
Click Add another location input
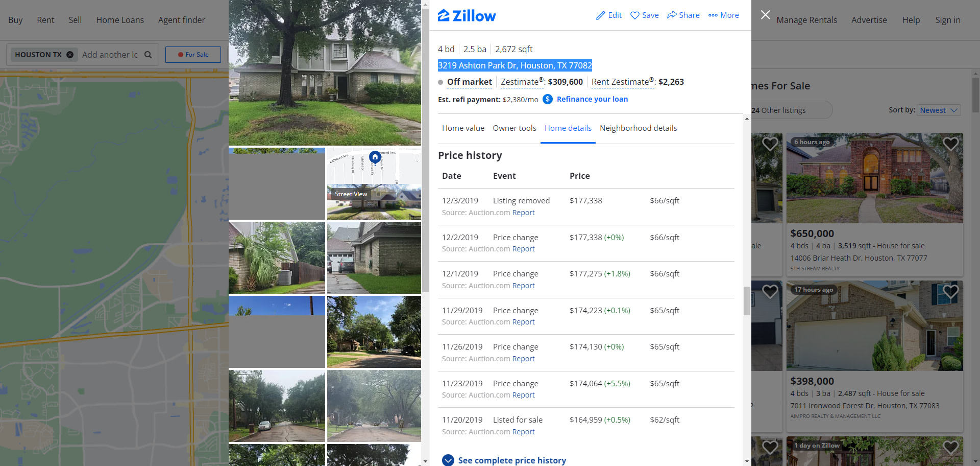[x=110, y=55]
